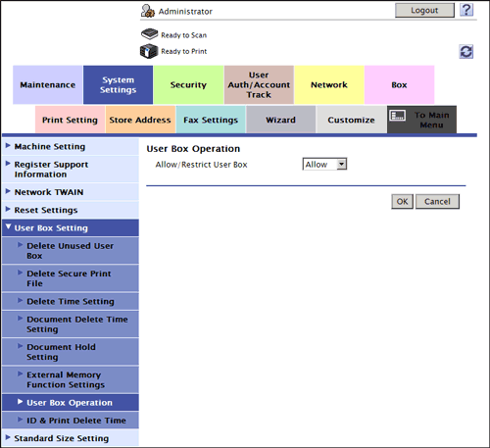Click the Administrator user icon
The width and height of the screenshot is (490, 448).
[148, 11]
